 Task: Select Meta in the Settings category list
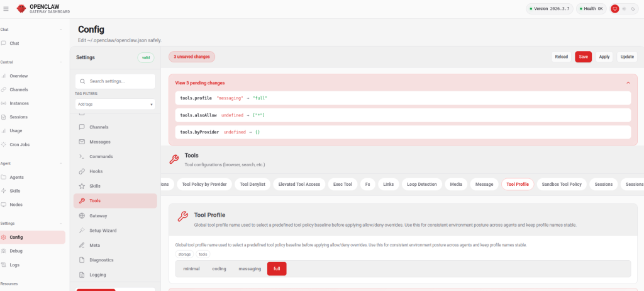[x=116, y=245]
